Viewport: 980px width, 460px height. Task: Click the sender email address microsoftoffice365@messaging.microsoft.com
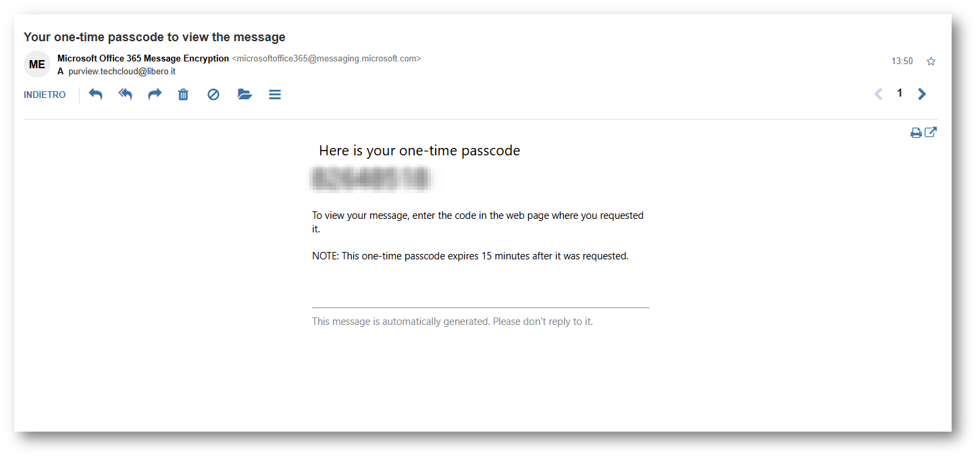pos(326,59)
